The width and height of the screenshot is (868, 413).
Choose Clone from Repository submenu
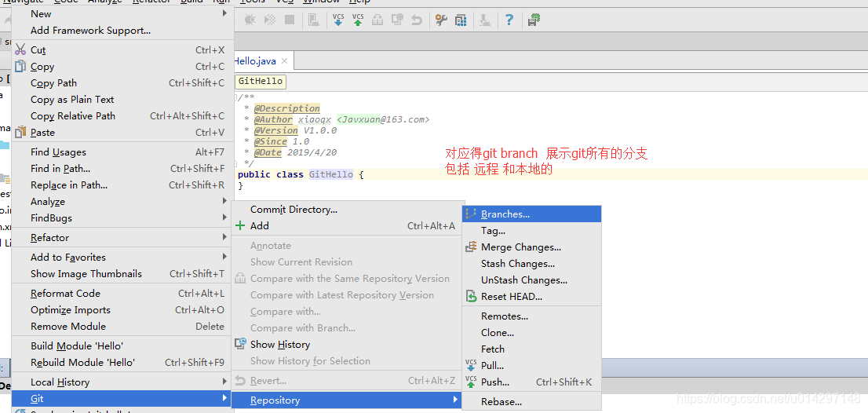pyautogui.click(x=531, y=333)
